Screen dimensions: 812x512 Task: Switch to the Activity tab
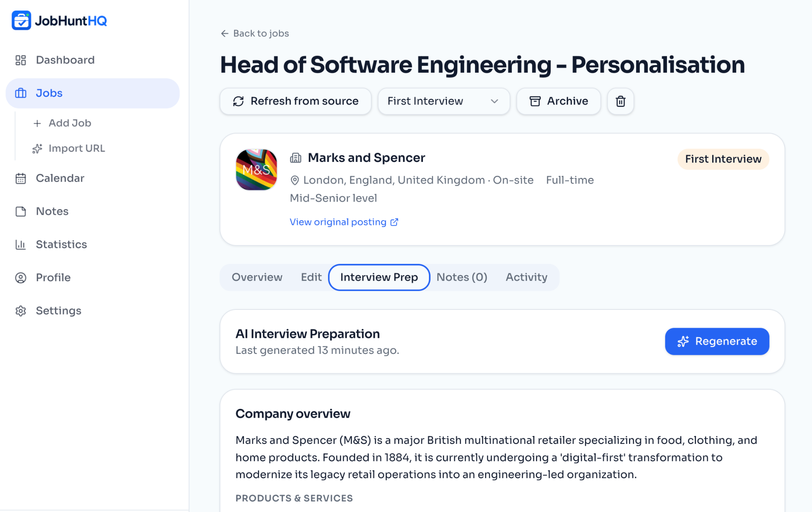pyautogui.click(x=527, y=277)
